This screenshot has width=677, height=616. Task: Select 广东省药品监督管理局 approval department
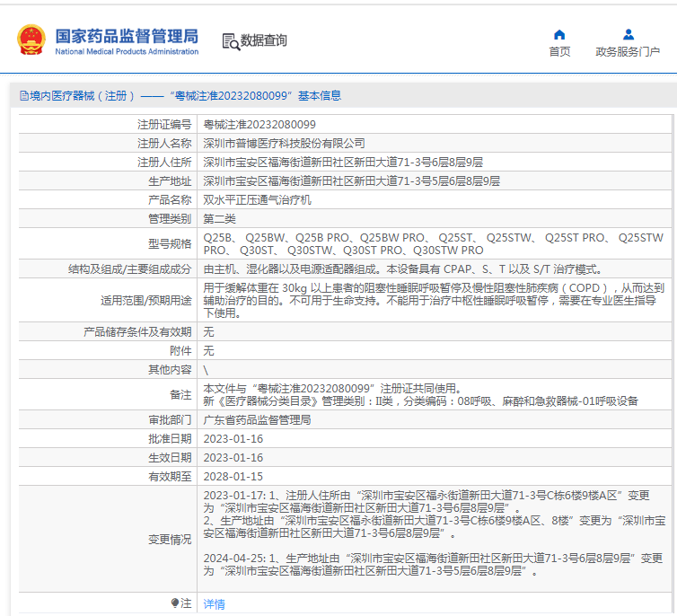tap(257, 420)
